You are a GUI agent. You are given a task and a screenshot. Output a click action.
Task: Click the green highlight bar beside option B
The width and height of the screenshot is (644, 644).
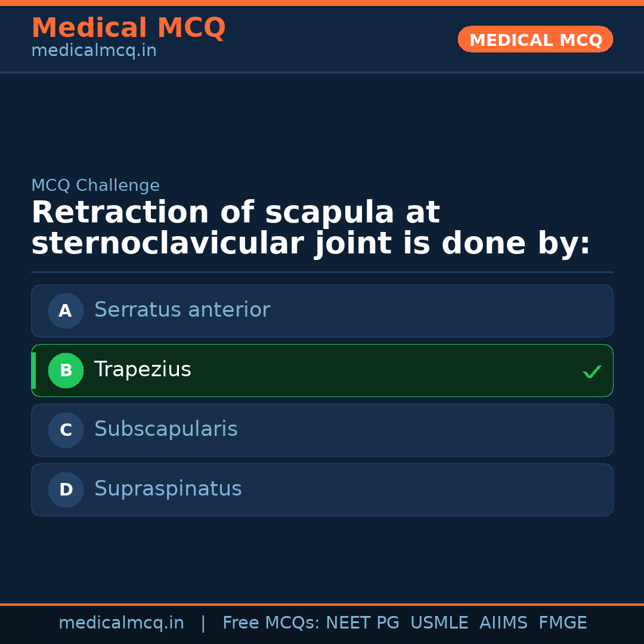(33, 370)
